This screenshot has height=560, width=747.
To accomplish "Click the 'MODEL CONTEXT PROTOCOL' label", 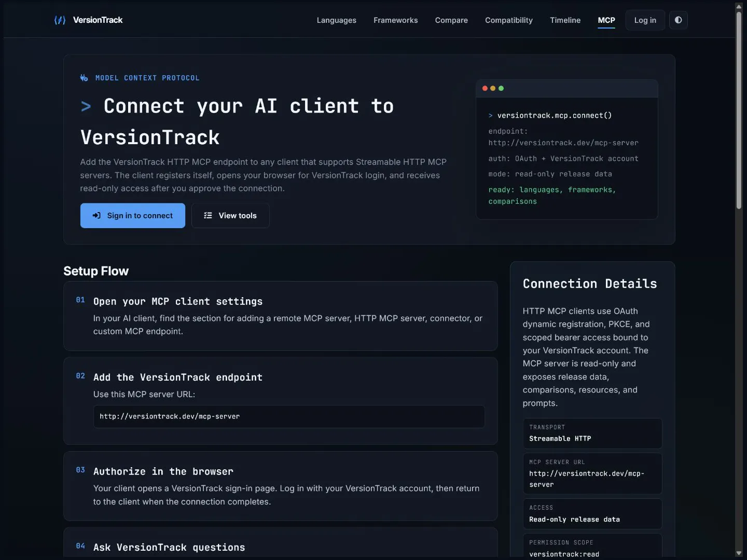I will pyautogui.click(x=147, y=78).
